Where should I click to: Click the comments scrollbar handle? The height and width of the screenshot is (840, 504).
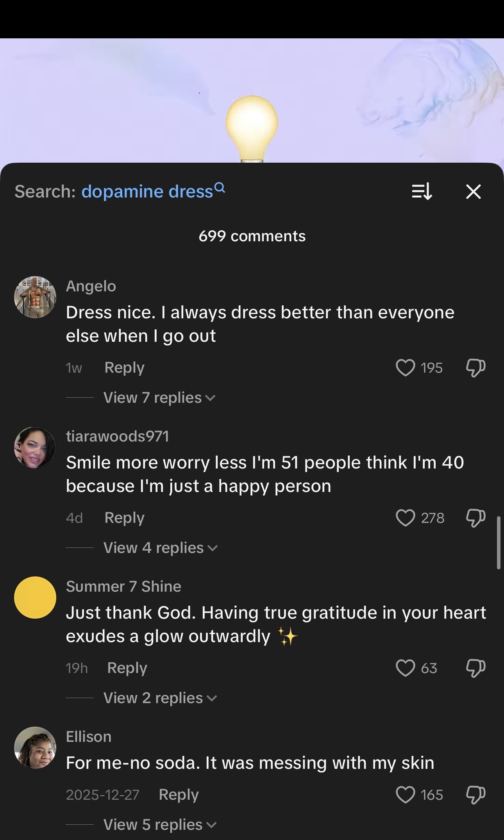click(499, 542)
